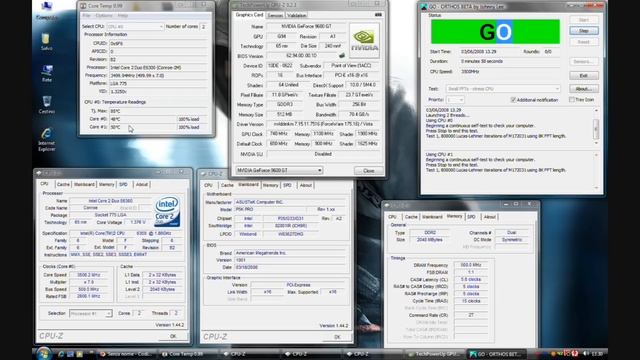Open Memory tab in CPU-Z processor window
The height and width of the screenshot is (360, 640).
point(107,184)
